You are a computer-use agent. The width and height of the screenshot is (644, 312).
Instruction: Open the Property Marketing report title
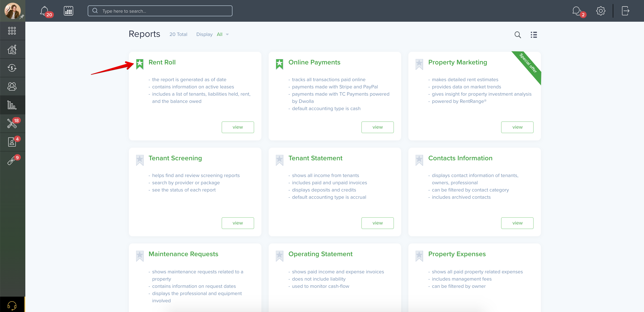coord(457,62)
